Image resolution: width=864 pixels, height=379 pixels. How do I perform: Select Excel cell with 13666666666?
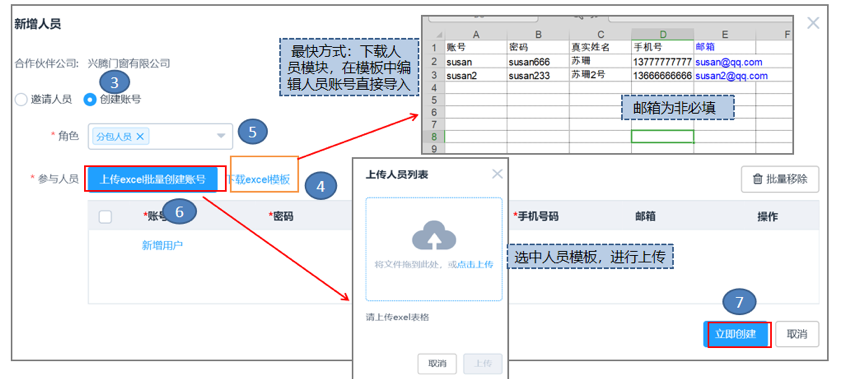point(662,75)
